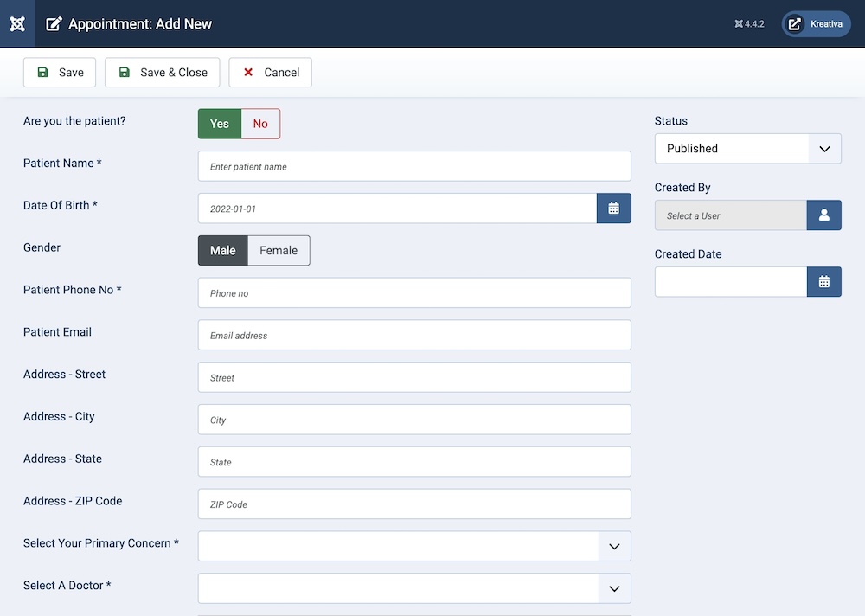Click Save & Close button
Viewport: 865px width, 616px height.
coord(163,73)
